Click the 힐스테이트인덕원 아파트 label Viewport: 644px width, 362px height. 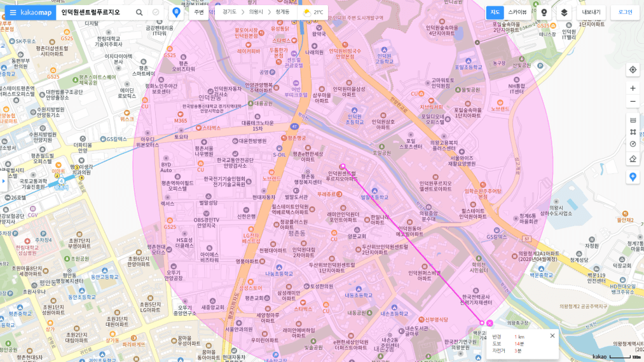473,213
